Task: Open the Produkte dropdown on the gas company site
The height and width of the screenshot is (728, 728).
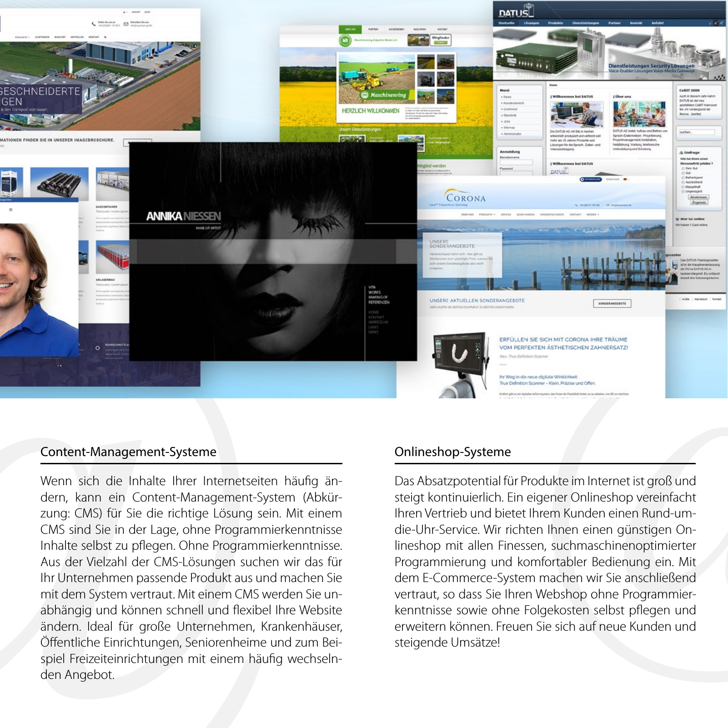Action: (22, 37)
